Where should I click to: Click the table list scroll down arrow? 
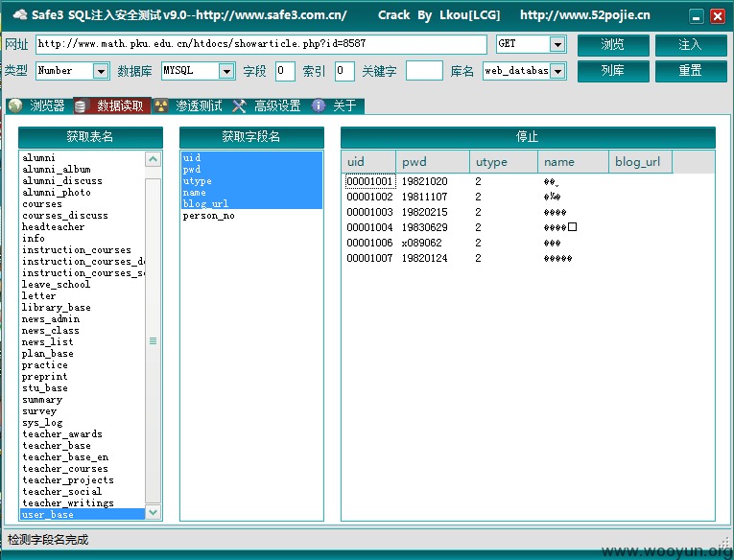154,512
